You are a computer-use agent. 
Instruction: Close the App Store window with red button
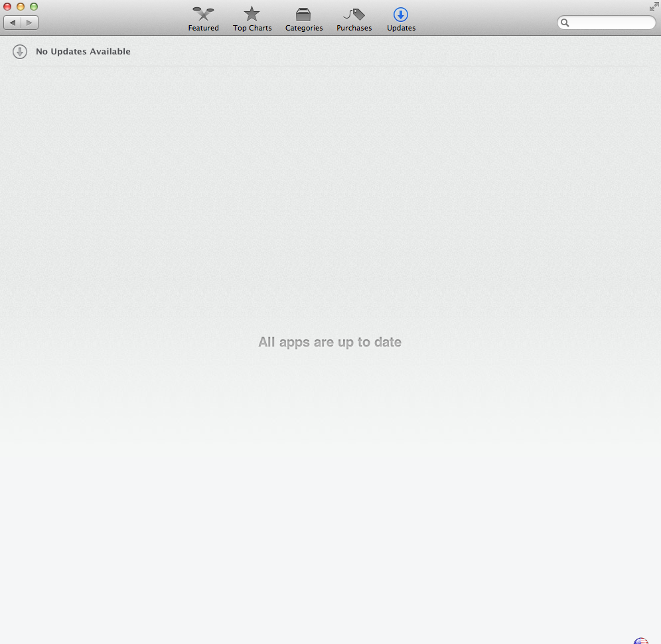point(7,7)
